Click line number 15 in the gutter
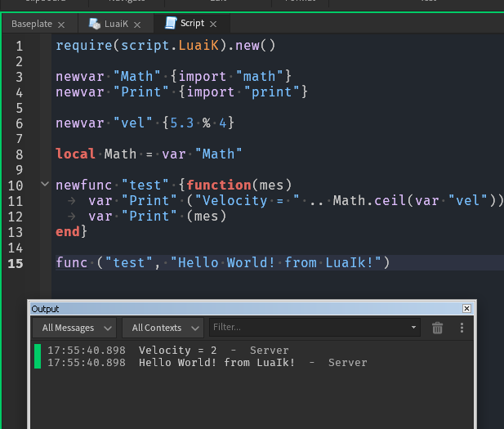The width and height of the screenshot is (504, 429). pos(17,263)
